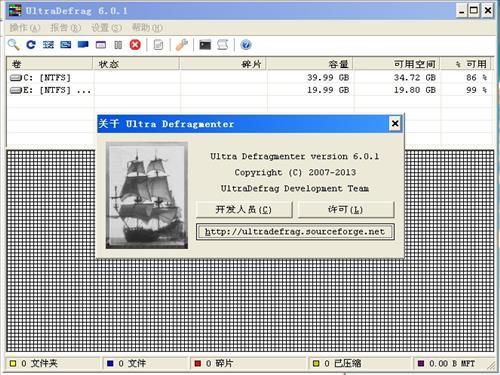Launch boot time scan console icon

(205, 45)
